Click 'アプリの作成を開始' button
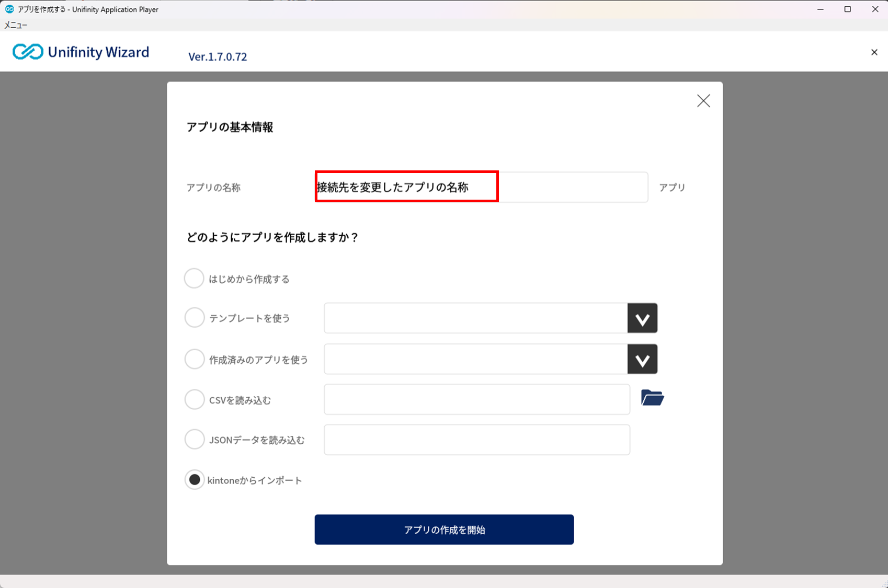Screen dimensions: 888x588 [444, 529]
